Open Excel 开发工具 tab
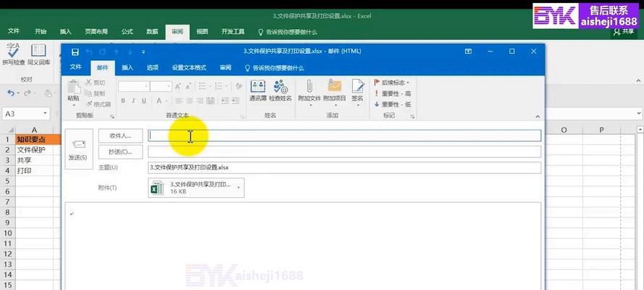 click(233, 32)
